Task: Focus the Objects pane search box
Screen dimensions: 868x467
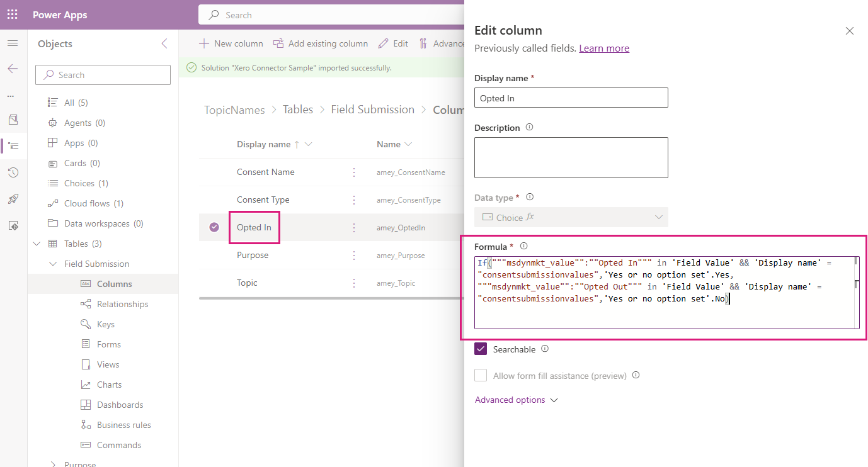Action: pyautogui.click(x=103, y=75)
